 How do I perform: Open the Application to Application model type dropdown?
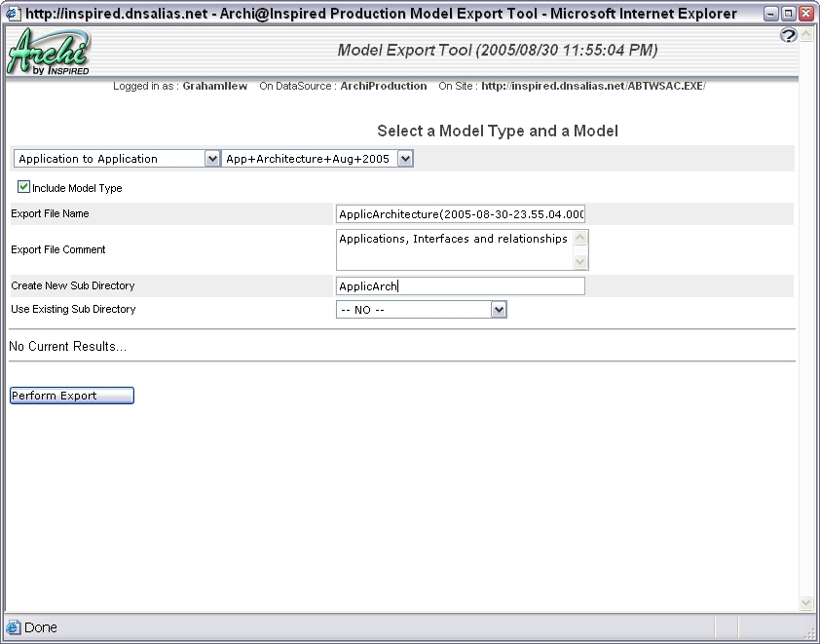point(212,159)
